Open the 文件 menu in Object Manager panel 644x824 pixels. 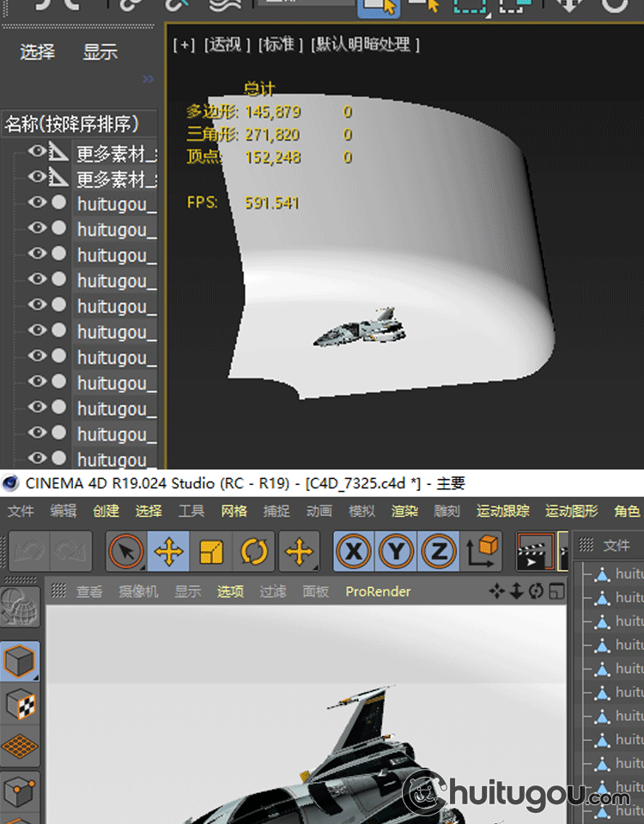point(617,546)
